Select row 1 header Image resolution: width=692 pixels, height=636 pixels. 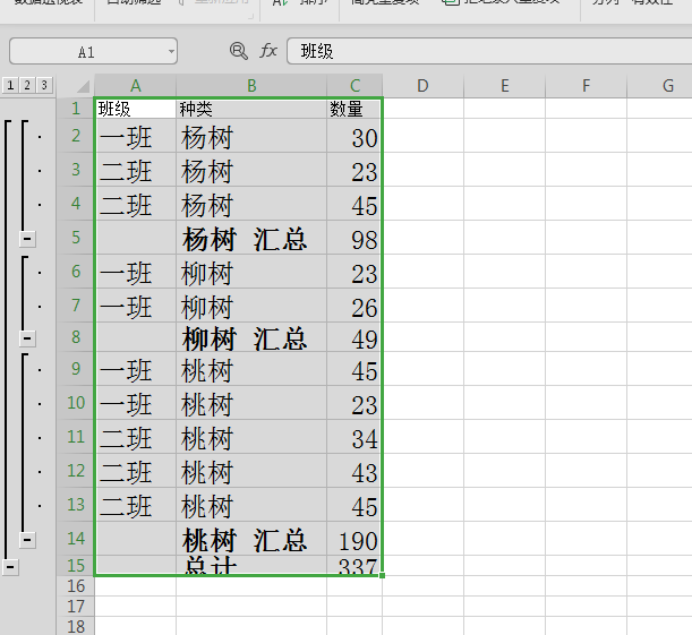(75, 108)
